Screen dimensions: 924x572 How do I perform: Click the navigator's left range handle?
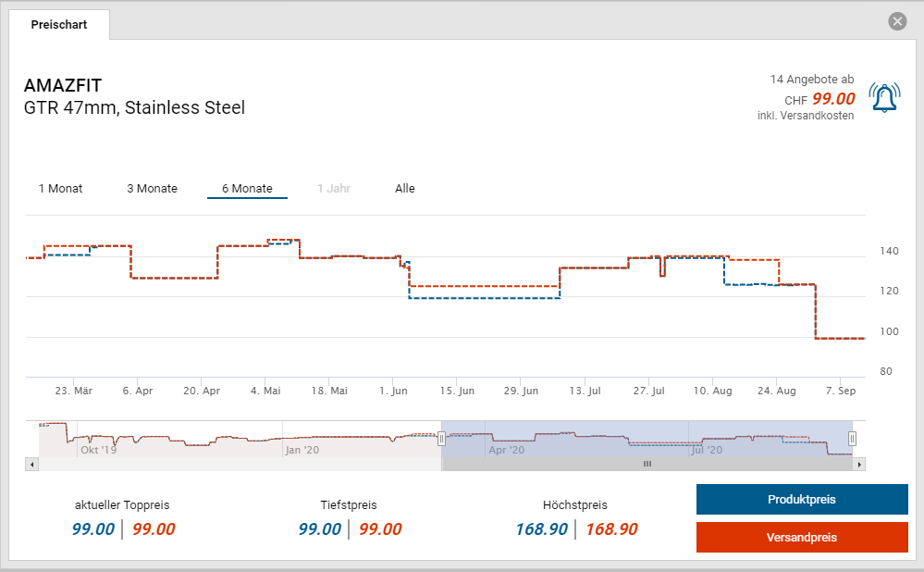[x=442, y=439]
